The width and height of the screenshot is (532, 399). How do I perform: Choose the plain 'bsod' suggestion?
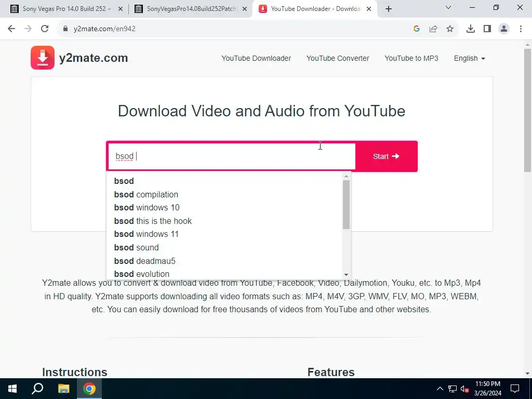[224, 181]
